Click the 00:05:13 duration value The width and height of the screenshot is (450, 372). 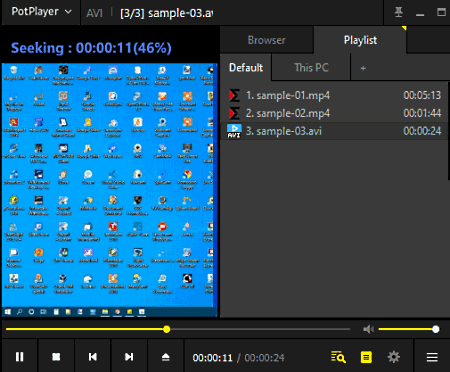pos(422,96)
